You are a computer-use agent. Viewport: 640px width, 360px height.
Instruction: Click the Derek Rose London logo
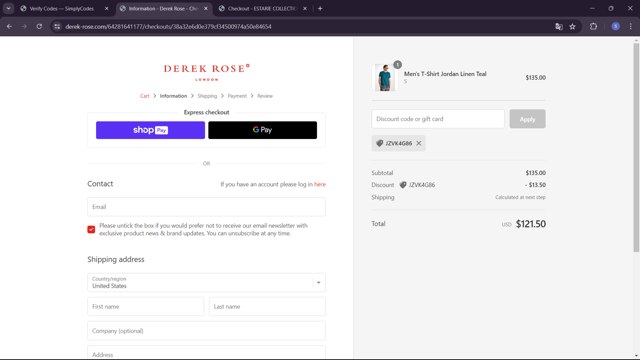click(207, 72)
